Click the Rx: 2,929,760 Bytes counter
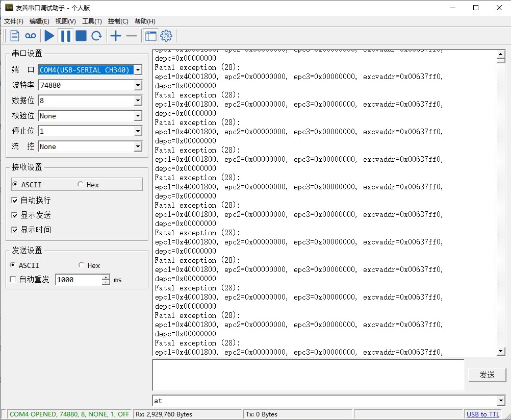 click(x=164, y=414)
